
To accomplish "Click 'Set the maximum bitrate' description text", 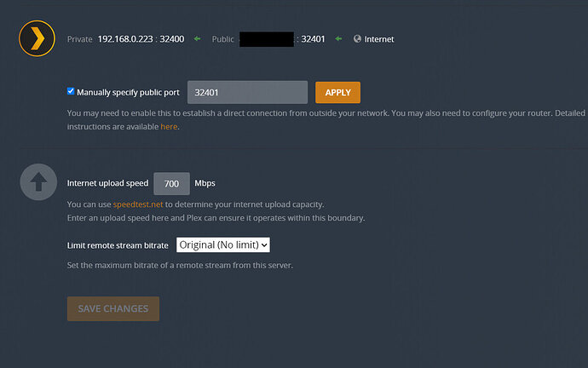I will [x=180, y=265].
